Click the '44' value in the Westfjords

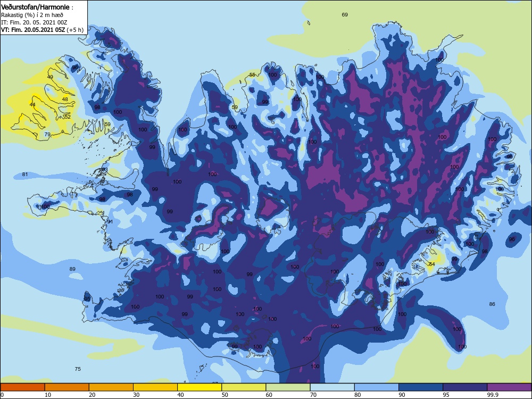point(32,104)
